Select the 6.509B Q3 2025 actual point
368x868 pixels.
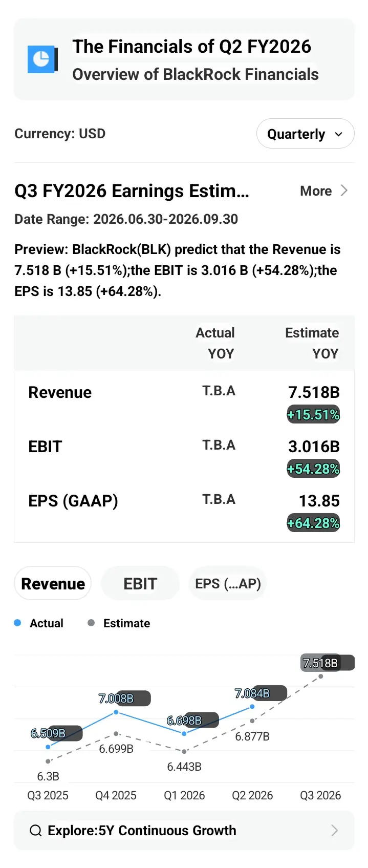tap(48, 747)
